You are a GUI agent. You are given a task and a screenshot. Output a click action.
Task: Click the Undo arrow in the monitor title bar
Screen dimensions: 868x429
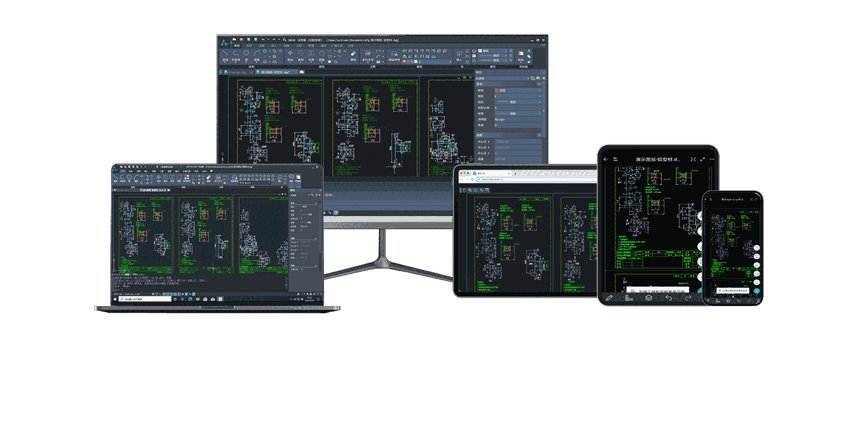point(263,39)
